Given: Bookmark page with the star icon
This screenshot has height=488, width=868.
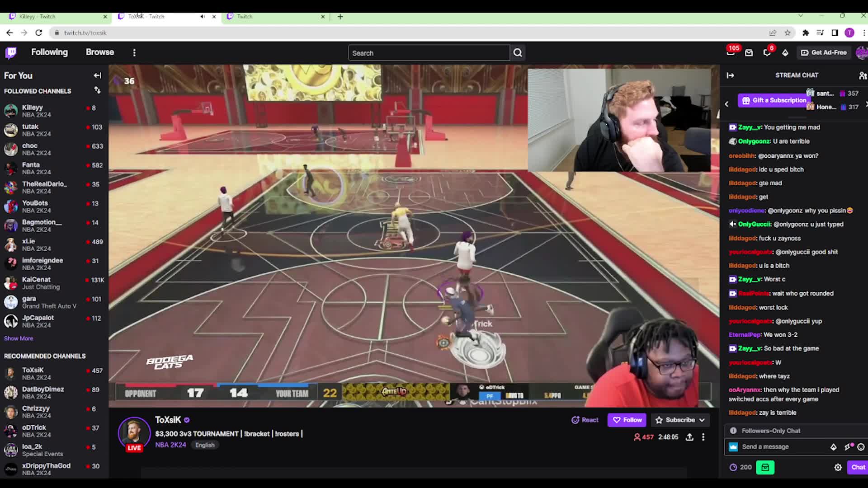Looking at the screenshot, I should click(x=788, y=33).
